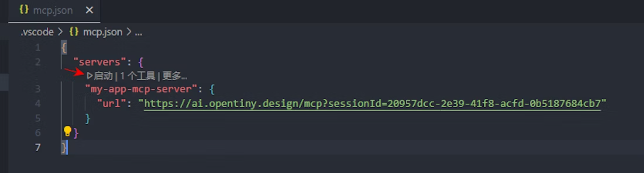Screen dimensions: 644x173
Task: Click the lightbulb code action icon
Action: click(x=67, y=132)
